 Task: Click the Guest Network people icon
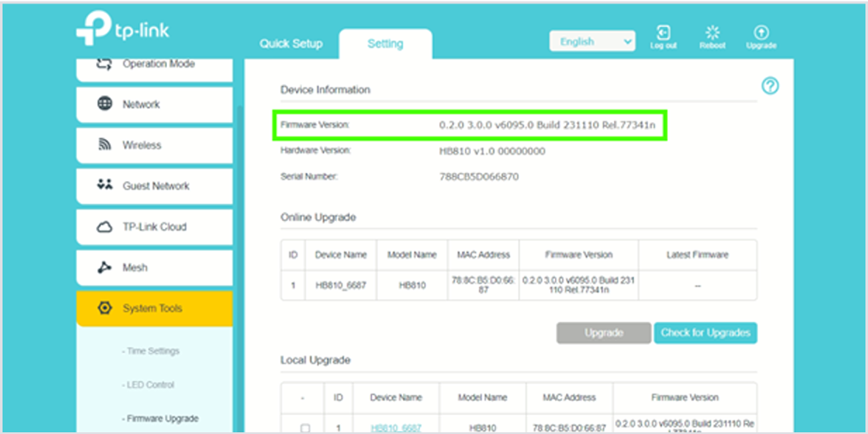105,185
